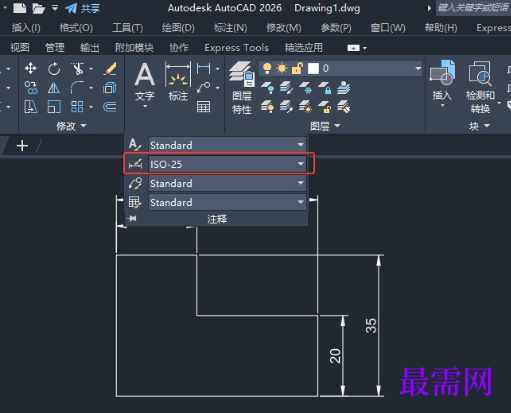The image size is (511, 413).
Task: Click the multileader style icon
Action: 135,183
